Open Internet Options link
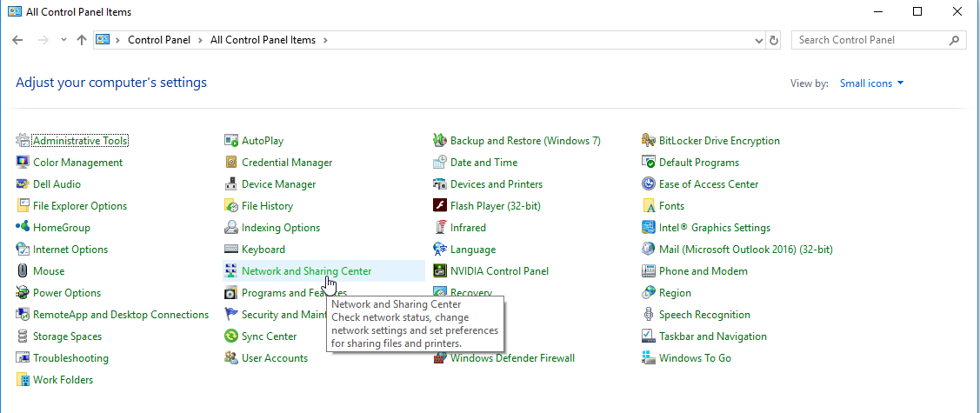Screen dimensions: 980x413 click(x=70, y=250)
